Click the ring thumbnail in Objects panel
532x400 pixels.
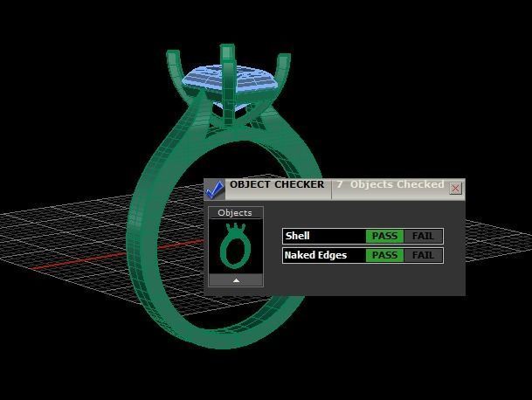click(x=236, y=246)
